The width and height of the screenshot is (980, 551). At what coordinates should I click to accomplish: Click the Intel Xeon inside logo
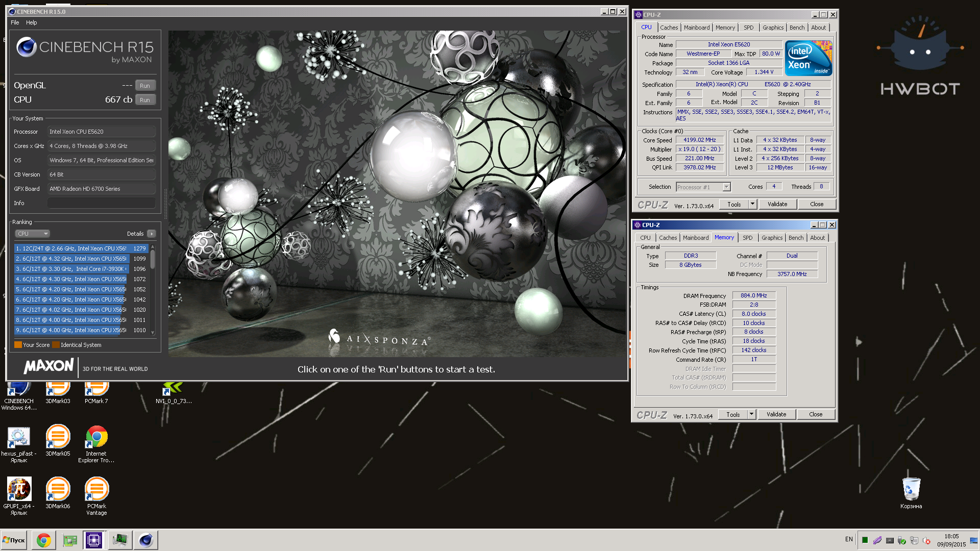808,58
